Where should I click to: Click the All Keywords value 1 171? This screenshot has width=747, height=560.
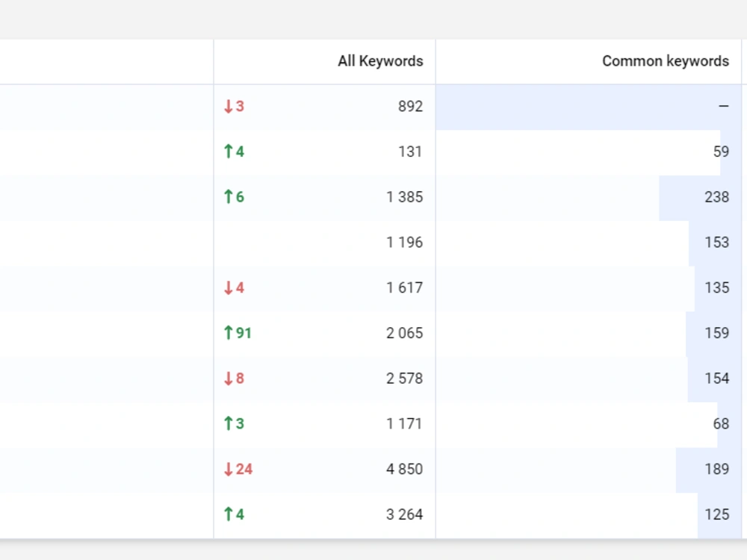(404, 423)
